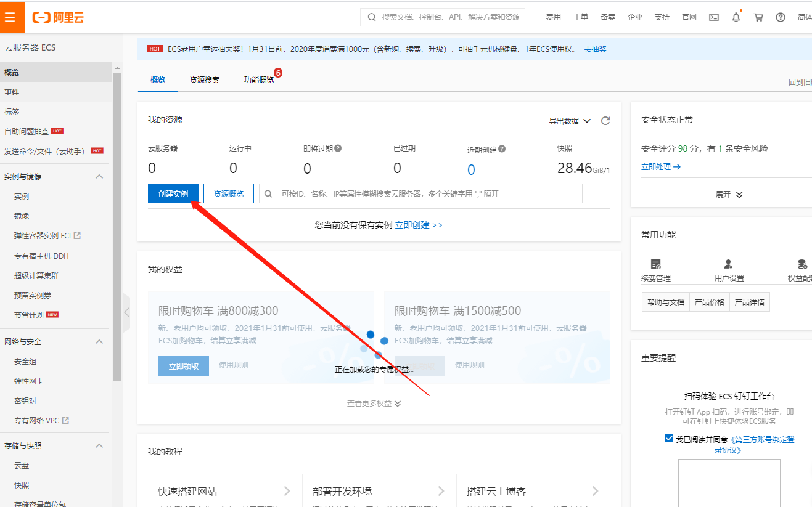Open the Cloud Shell terminal icon
This screenshot has width=812, height=507.
point(714,17)
